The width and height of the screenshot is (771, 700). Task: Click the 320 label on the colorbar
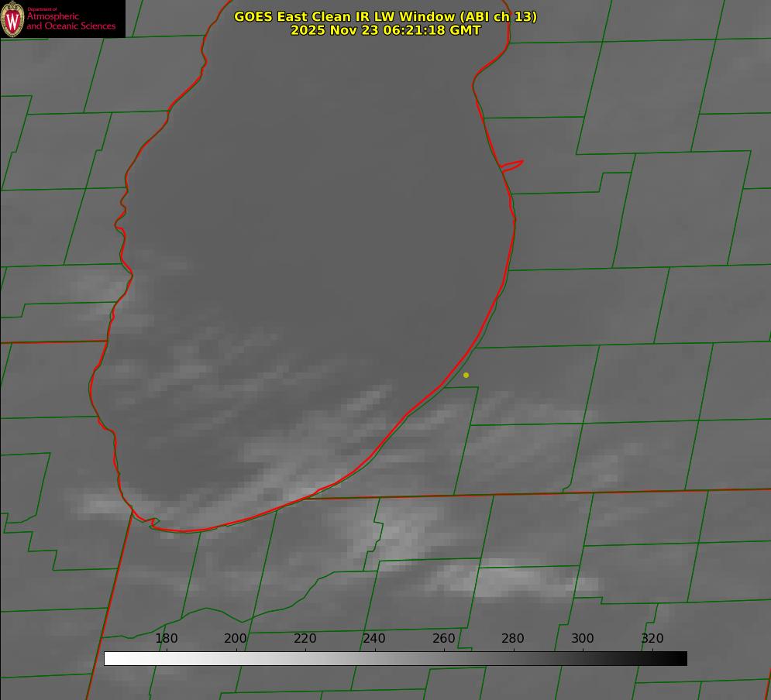pyautogui.click(x=652, y=639)
